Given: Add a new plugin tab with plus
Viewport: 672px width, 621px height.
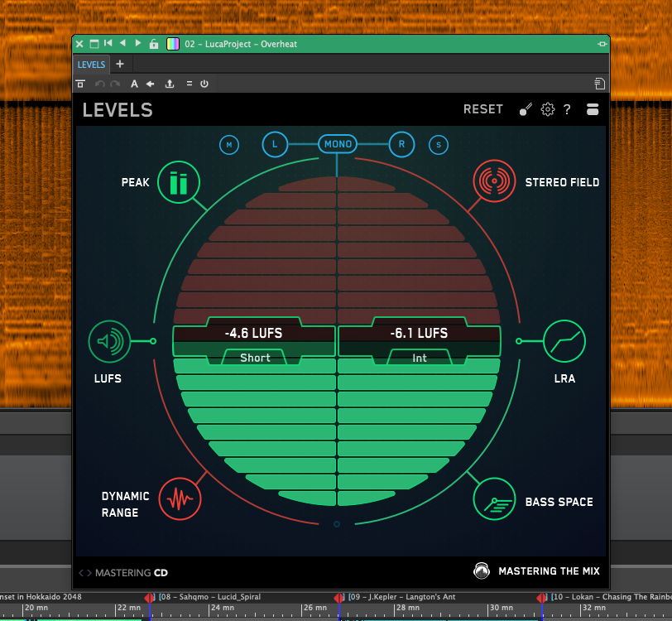Looking at the screenshot, I should [120, 64].
